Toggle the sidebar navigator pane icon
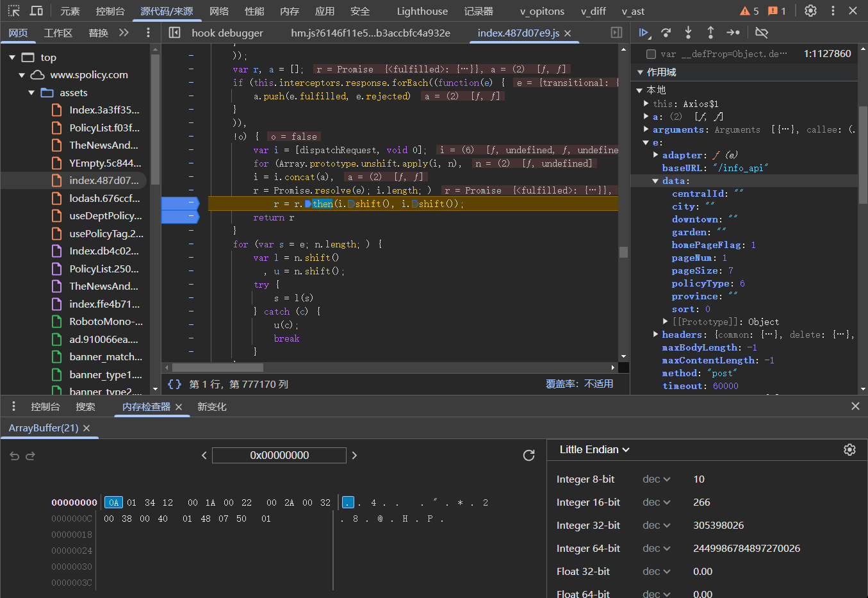This screenshot has width=868, height=598. 174,33
